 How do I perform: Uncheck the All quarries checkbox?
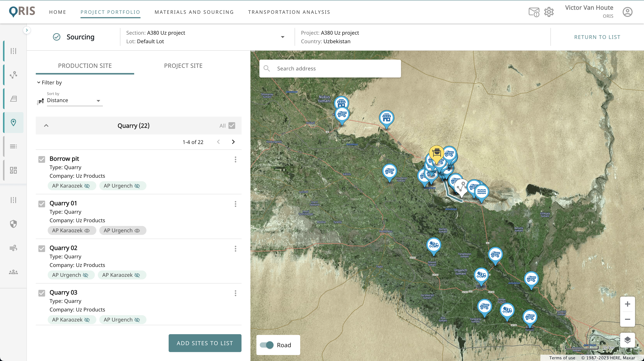tap(232, 126)
